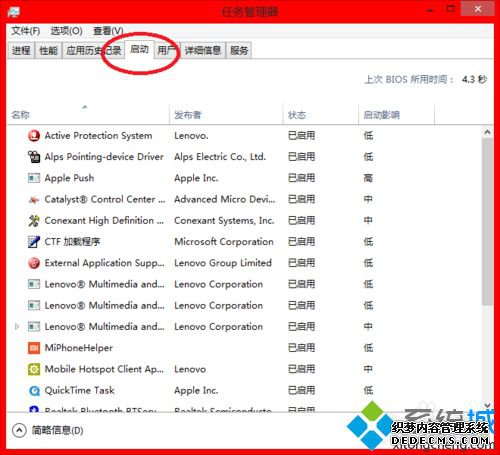Open the 文件(F) menu
Viewport: 500px width, 455px height.
(25, 31)
